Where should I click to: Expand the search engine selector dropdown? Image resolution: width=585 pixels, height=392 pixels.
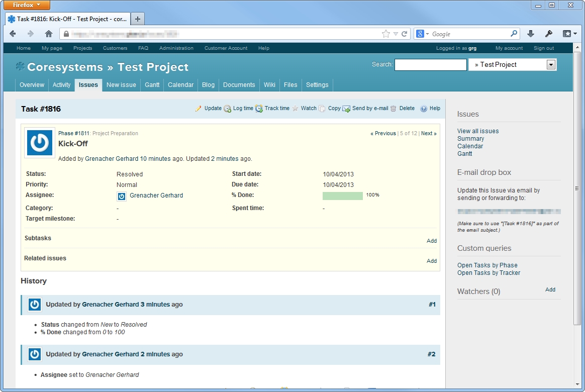423,34
